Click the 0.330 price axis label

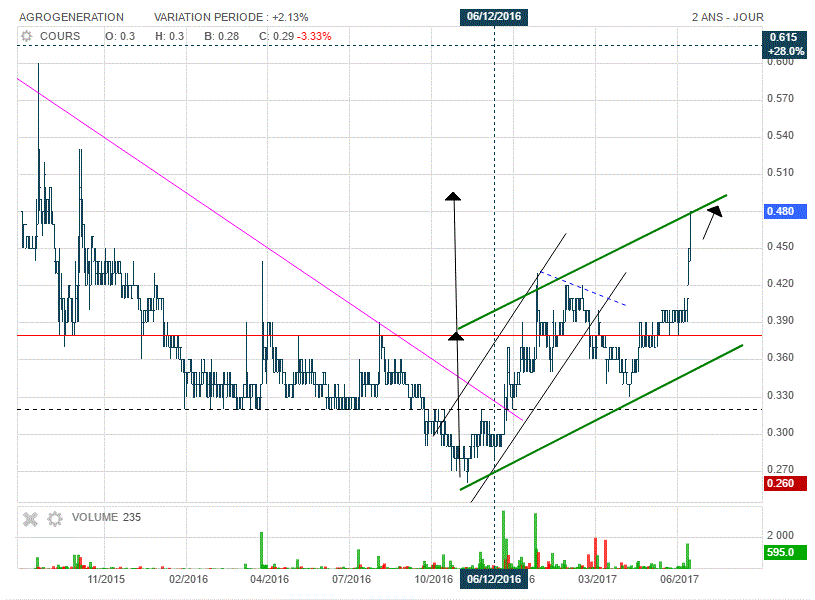pos(780,395)
